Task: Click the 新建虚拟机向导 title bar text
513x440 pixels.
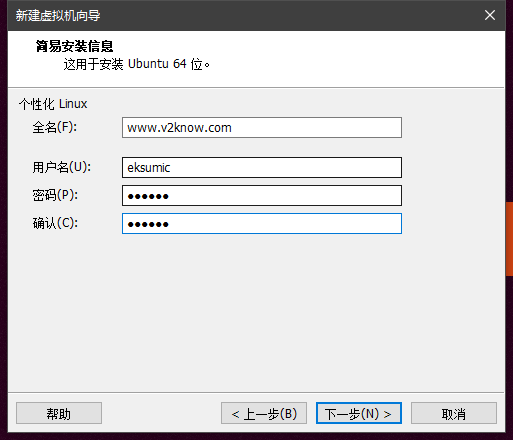Action: 58,15
